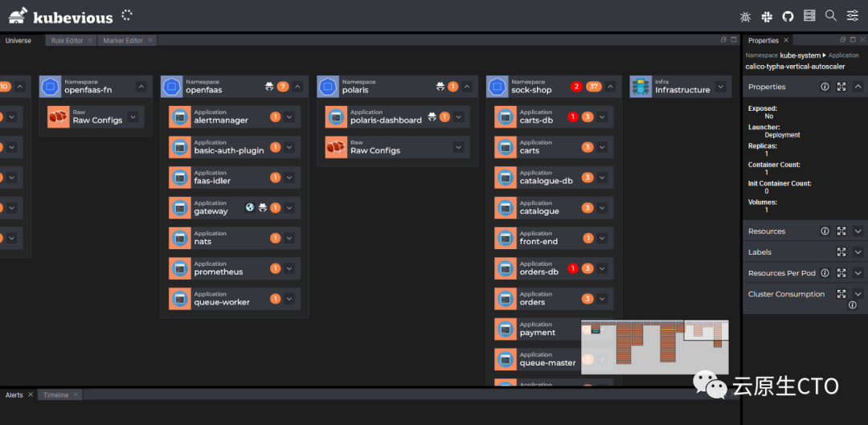Collapse the openfaas-fn namespace
Viewport: 868px width, 425px height.
[141, 86]
